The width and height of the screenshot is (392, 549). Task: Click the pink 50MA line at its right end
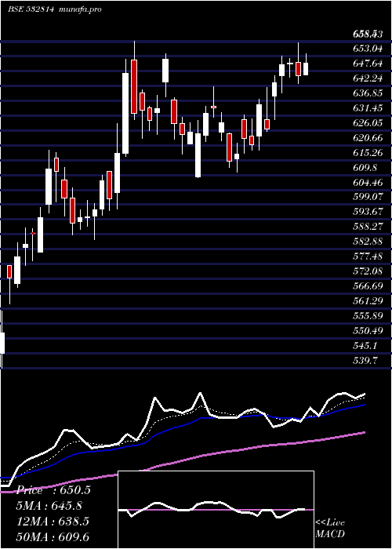click(x=363, y=433)
